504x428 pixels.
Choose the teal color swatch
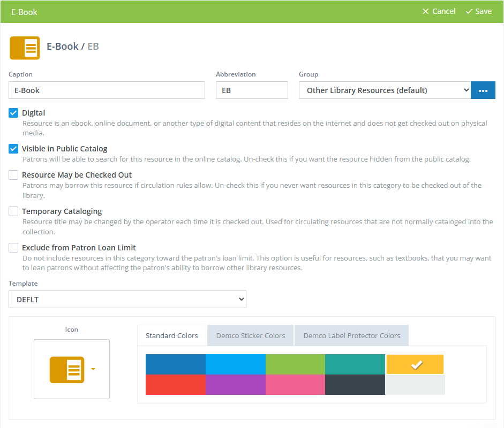[355, 364]
